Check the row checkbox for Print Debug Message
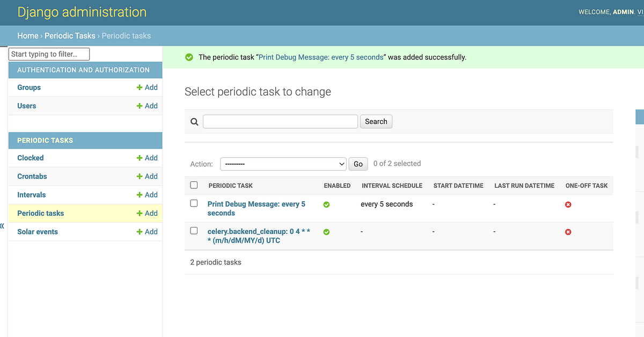Screen dimensions: 644x337 (194, 204)
